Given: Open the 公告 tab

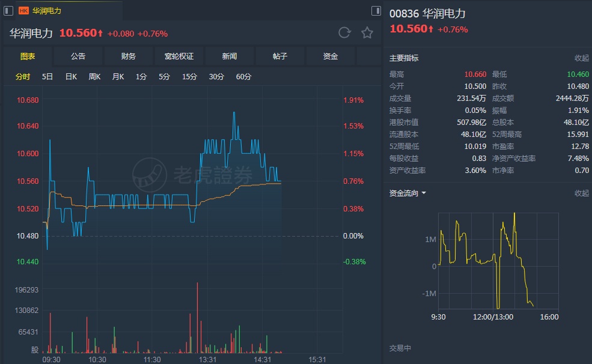Looking at the screenshot, I should click(78, 56).
